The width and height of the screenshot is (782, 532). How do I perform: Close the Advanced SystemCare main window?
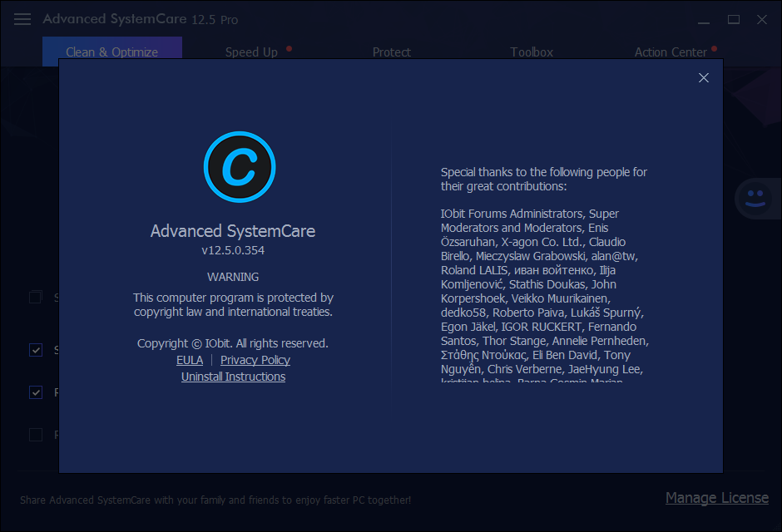pos(761,19)
